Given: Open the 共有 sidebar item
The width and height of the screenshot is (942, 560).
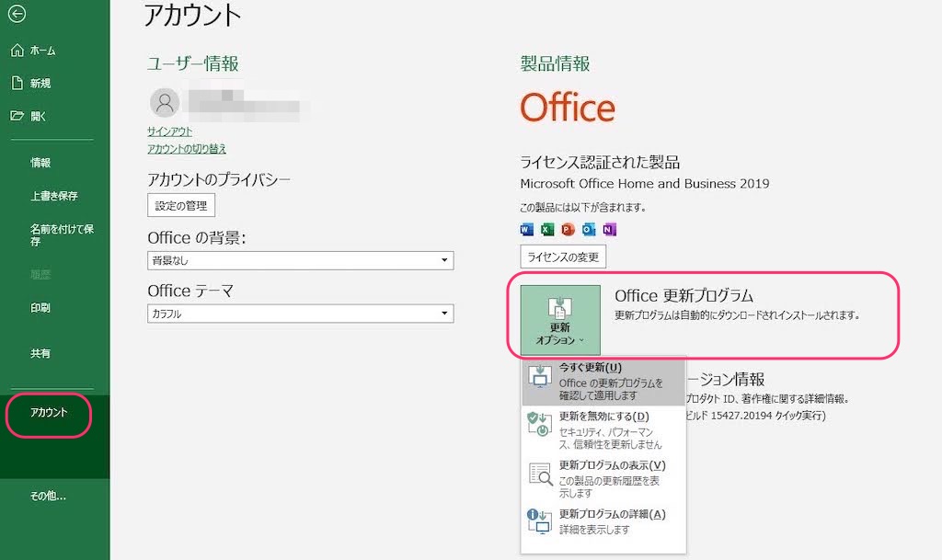Looking at the screenshot, I should click(40, 353).
